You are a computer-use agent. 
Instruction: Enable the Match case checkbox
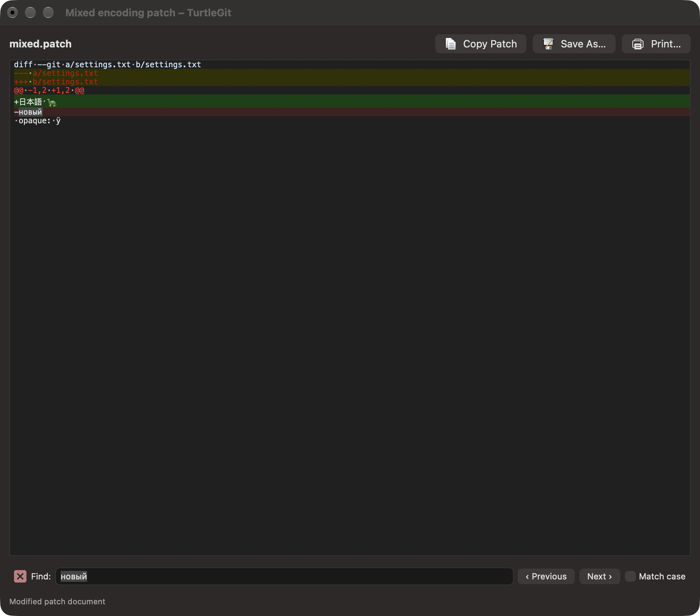coord(630,576)
